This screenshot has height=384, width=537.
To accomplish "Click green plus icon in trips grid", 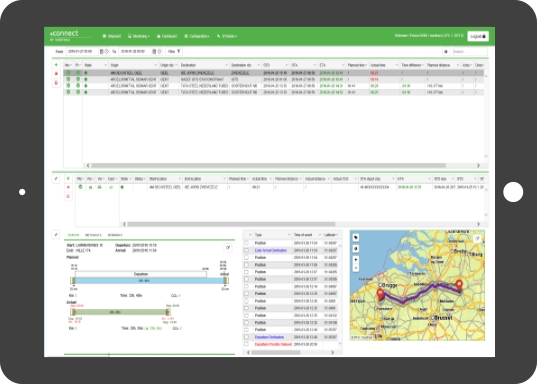I will [68, 178].
